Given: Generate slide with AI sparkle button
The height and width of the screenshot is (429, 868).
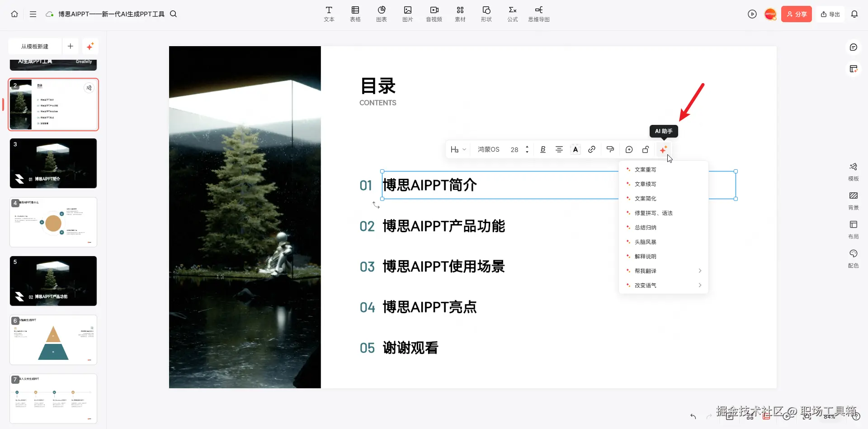Looking at the screenshot, I should (x=90, y=46).
